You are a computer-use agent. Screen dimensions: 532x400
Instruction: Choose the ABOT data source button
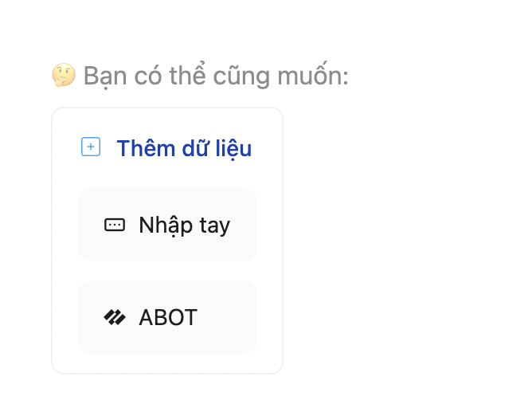coord(167,317)
